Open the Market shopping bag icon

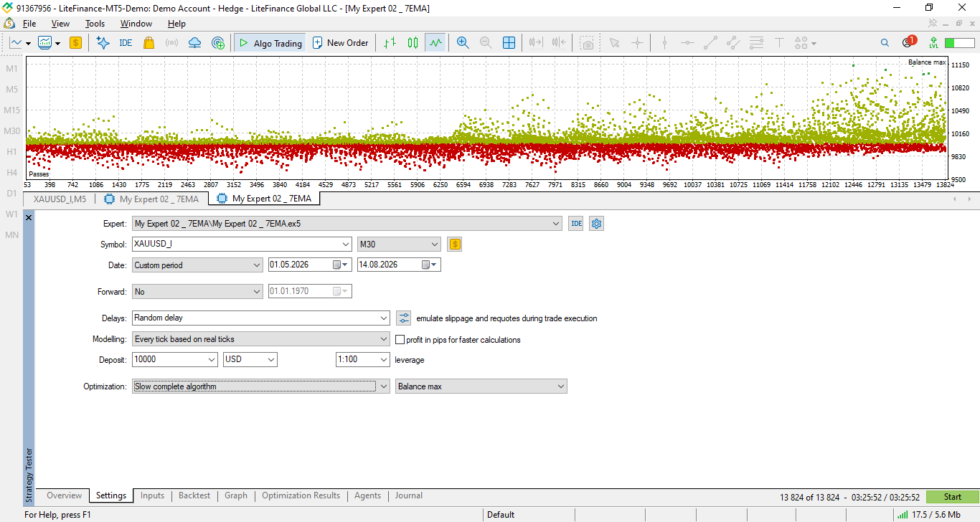point(149,43)
